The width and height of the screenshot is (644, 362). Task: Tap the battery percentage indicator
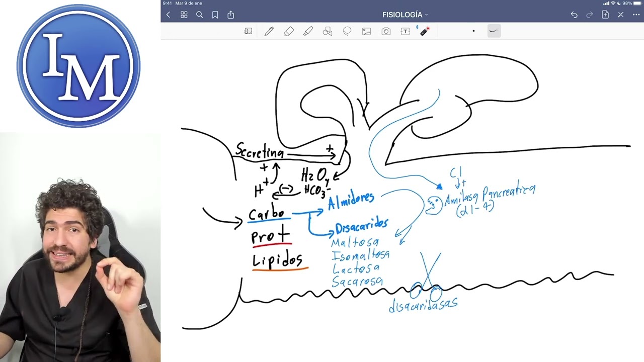coord(627,3)
